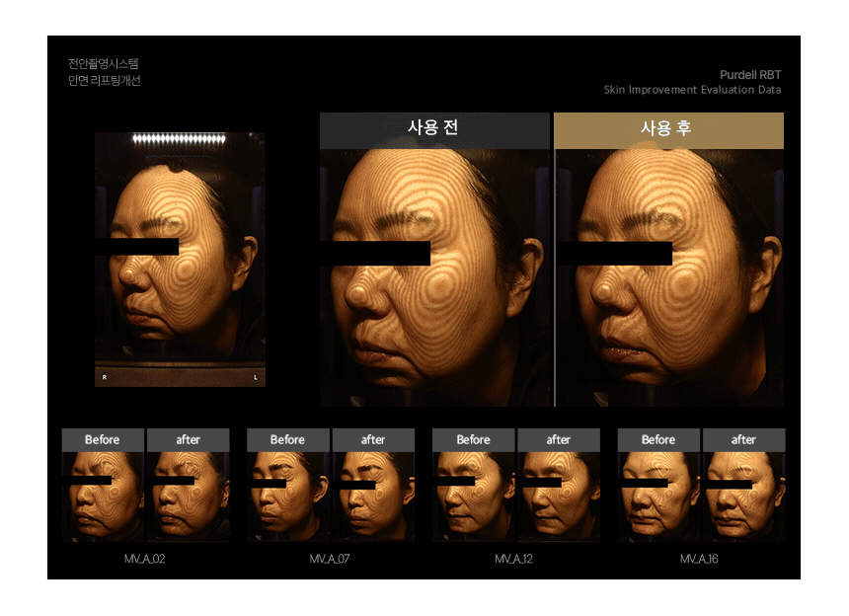This screenshot has width=849, height=616.
Task: Click the '사용 전' header tab
Action: 433,129
